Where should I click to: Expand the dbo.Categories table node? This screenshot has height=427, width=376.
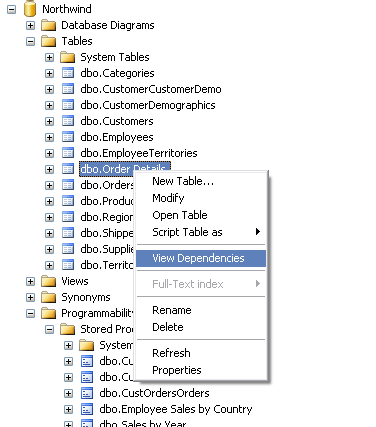coord(49,73)
